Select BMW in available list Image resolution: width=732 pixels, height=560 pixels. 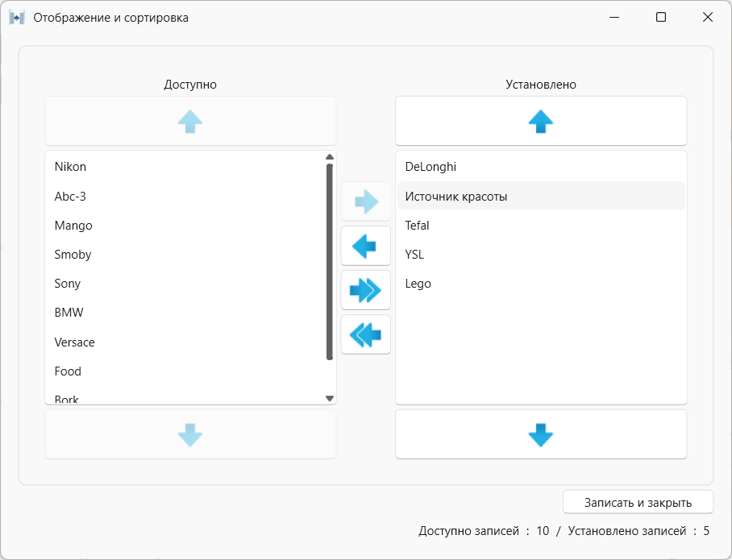click(x=185, y=312)
